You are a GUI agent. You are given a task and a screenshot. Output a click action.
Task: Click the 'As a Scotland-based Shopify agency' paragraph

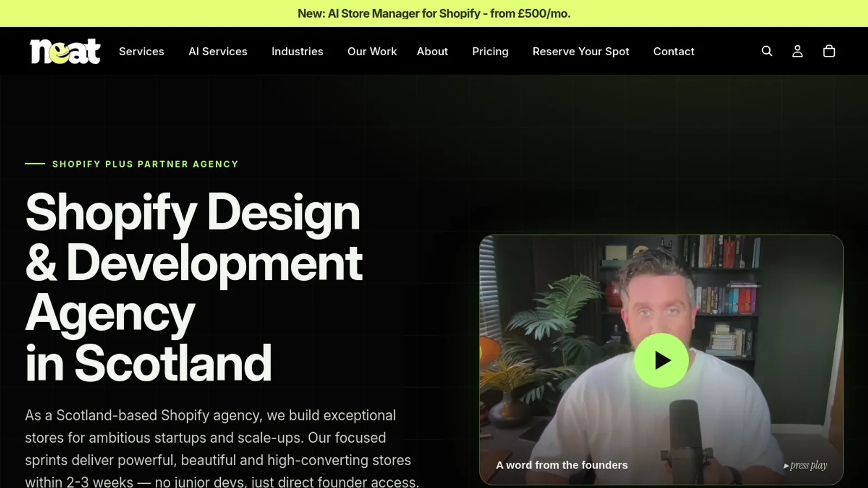point(222,449)
